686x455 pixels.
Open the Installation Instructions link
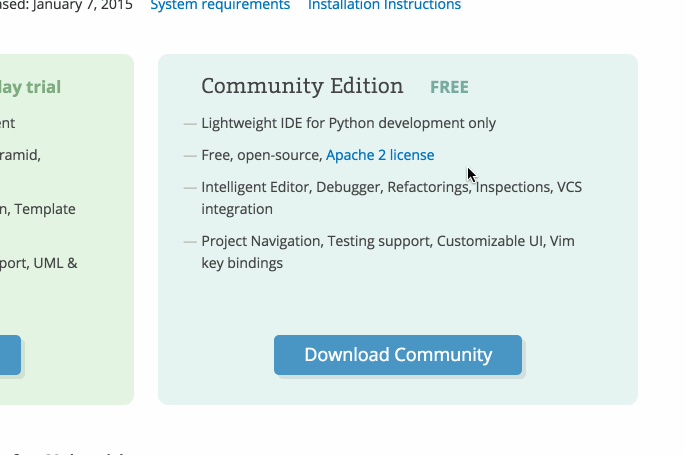[x=384, y=5]
